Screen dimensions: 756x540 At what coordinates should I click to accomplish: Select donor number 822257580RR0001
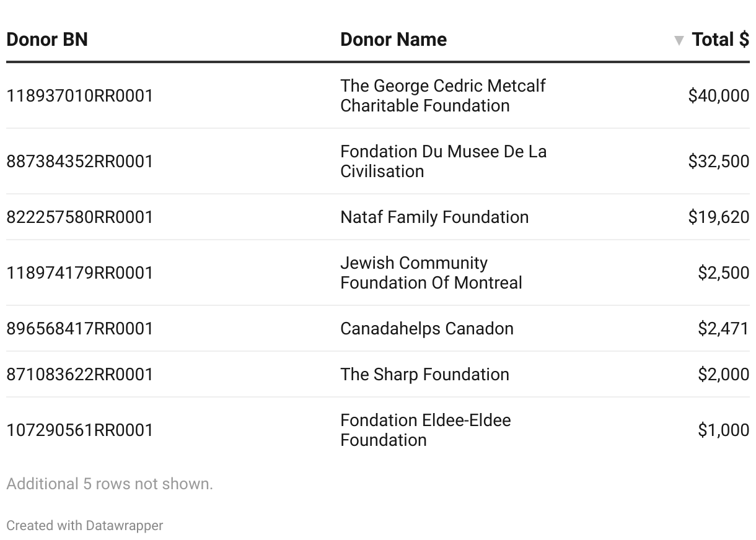click(x=80, y=217)
